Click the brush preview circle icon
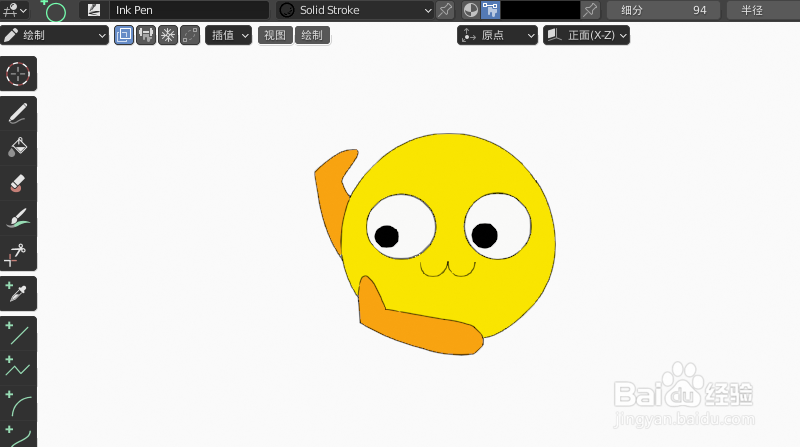 (56, 11)
